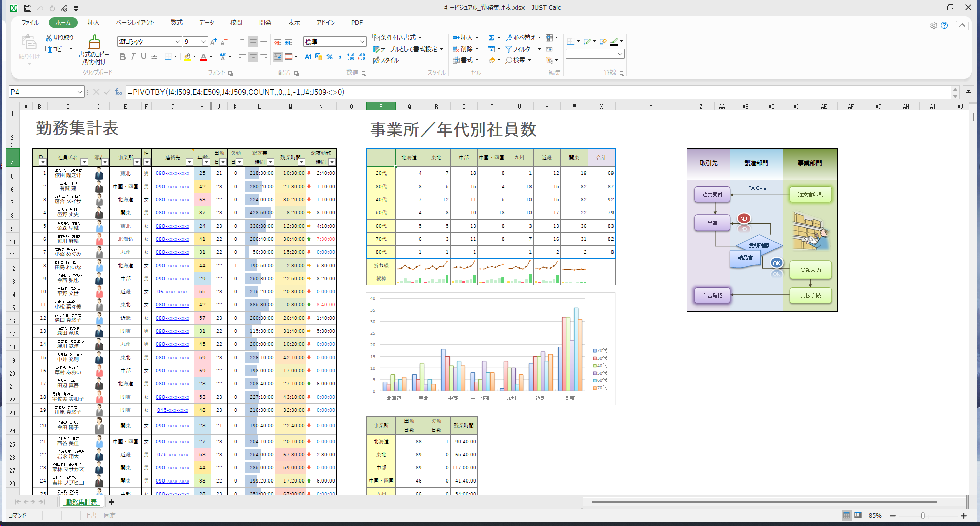980x526 pixels.
Task: Switch to the ページレイアウト tab
Action: tap(135, 23)
